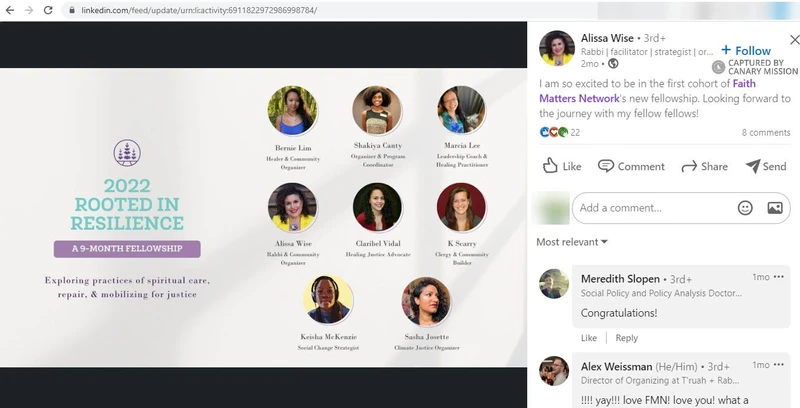The image size is (800, 408).
Task: Click Alissa Wise's headline 'Rabbi | facilitator | strategist'
Action: [x=646, y=52]
